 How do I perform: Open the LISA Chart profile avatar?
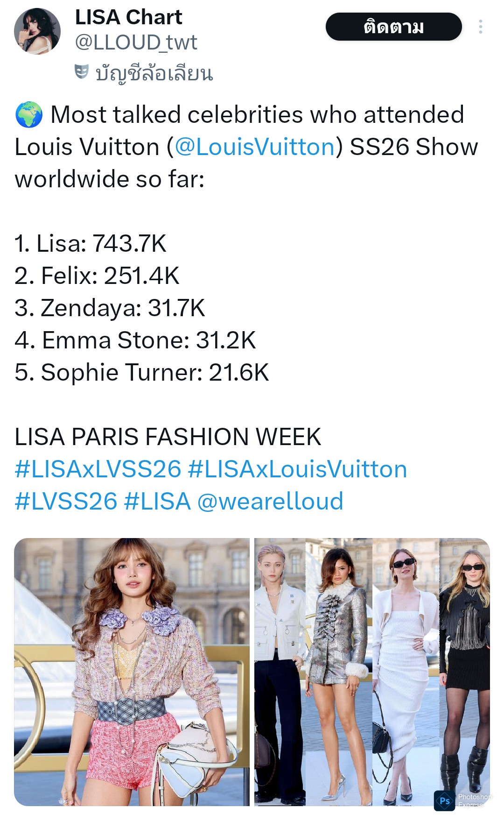pos(37,31)
